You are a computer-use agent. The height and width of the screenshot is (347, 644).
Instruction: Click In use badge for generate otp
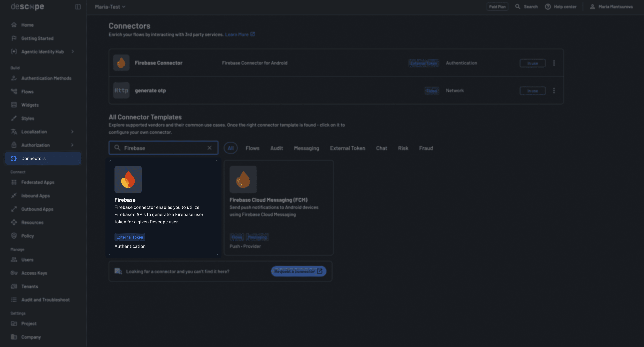point(533,91)
